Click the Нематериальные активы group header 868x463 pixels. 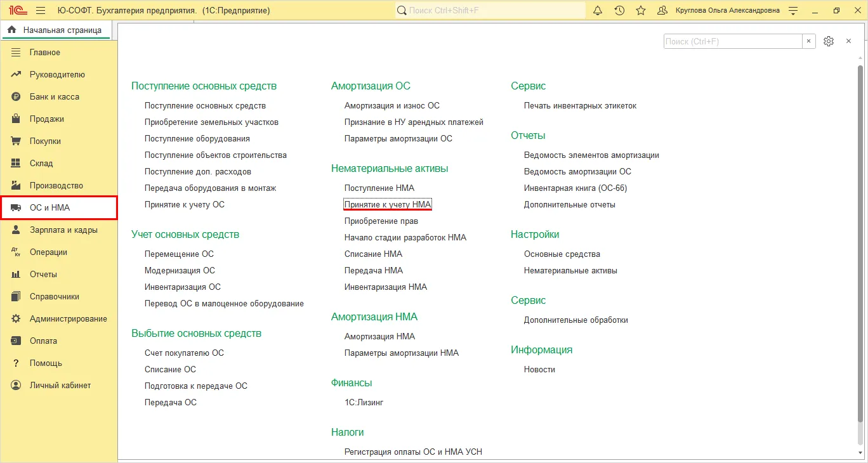390,169
